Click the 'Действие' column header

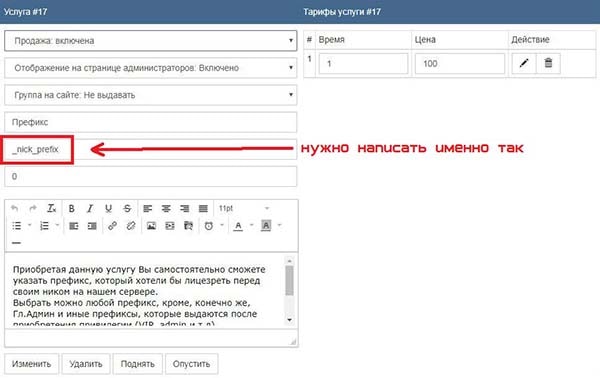[530, 39]
